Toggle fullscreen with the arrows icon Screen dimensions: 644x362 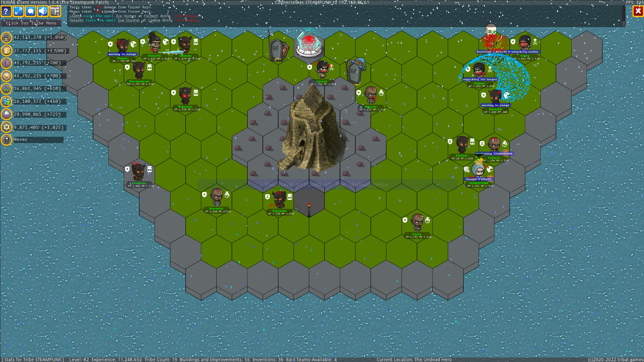click(x=18, y=11)
